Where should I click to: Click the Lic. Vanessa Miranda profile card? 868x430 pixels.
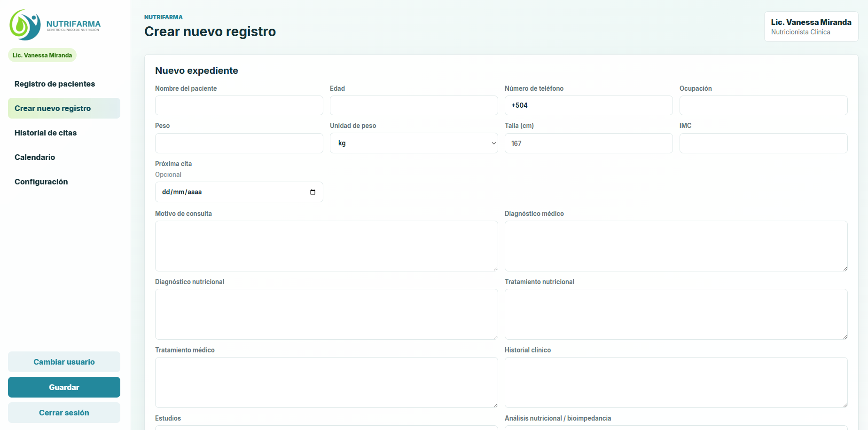coord(811,27)
